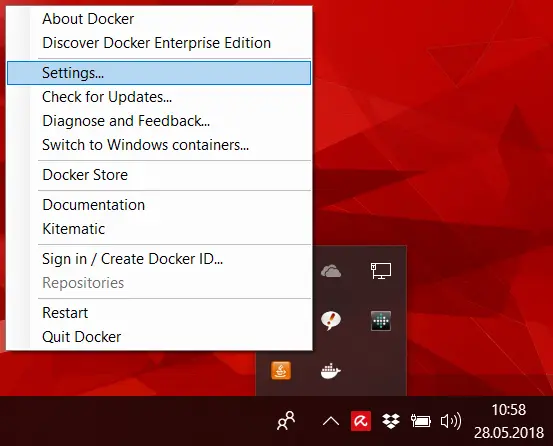Open Docker Settings...
This screenshot has width=553, height=446.
[159, 73]
